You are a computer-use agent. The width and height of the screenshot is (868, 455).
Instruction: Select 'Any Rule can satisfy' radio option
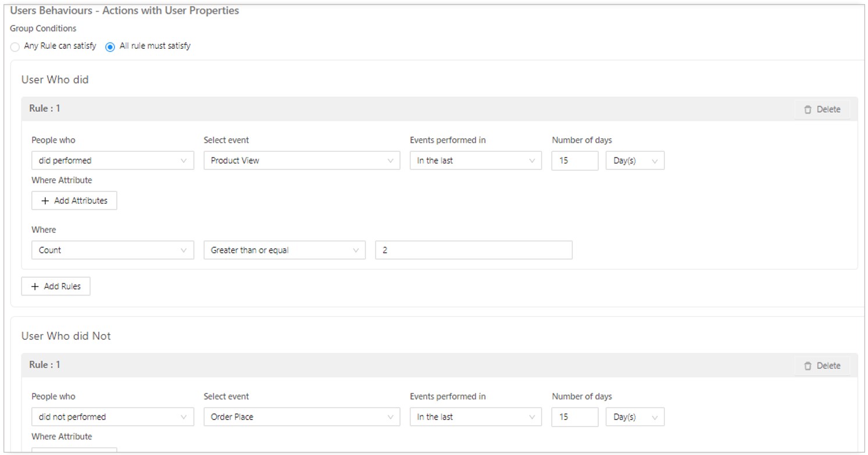[15, 47]
